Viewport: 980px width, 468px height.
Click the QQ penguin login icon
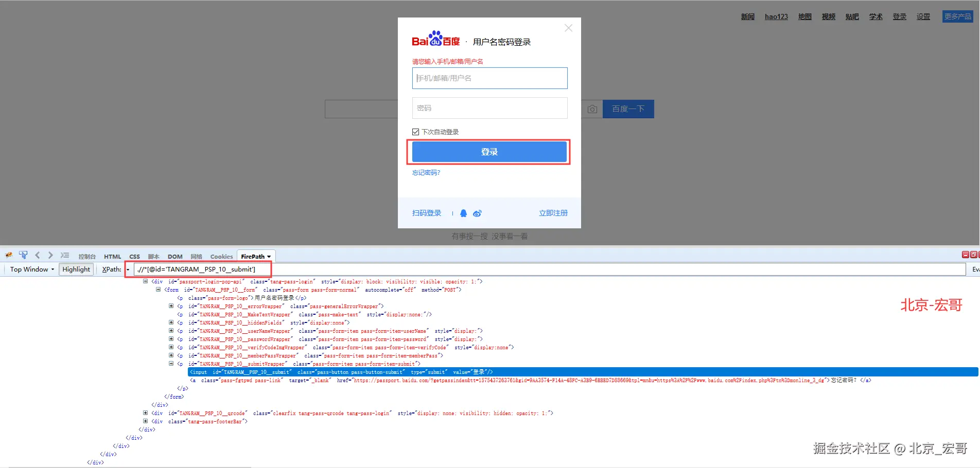tap(463, 213)
